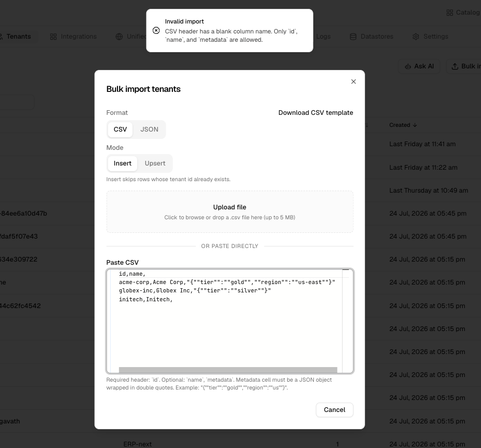Viewport: 481px width, 448px height.
Task: Click the row ending in 44c62fc4542
Action: 20,306
